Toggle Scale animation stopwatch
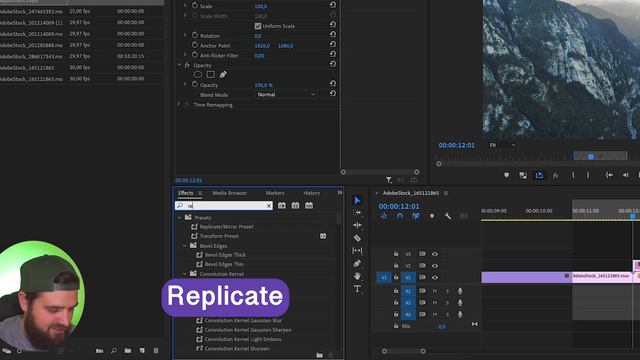The image size is (640, 360). [x=195, y=6]
